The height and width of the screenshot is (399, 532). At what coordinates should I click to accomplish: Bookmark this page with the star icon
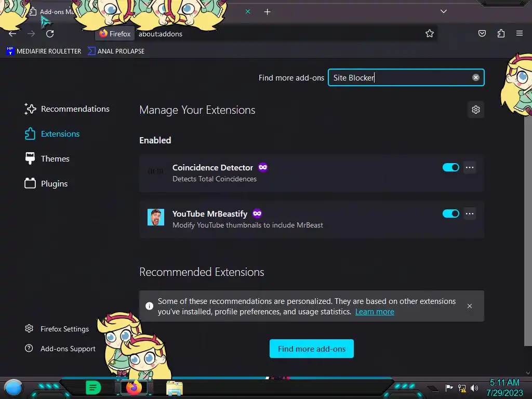(x=430, y=33)
